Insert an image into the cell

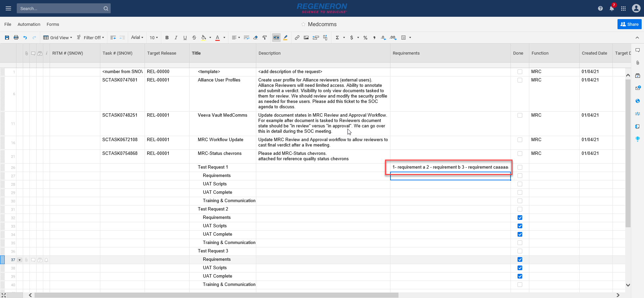point(306,38)
